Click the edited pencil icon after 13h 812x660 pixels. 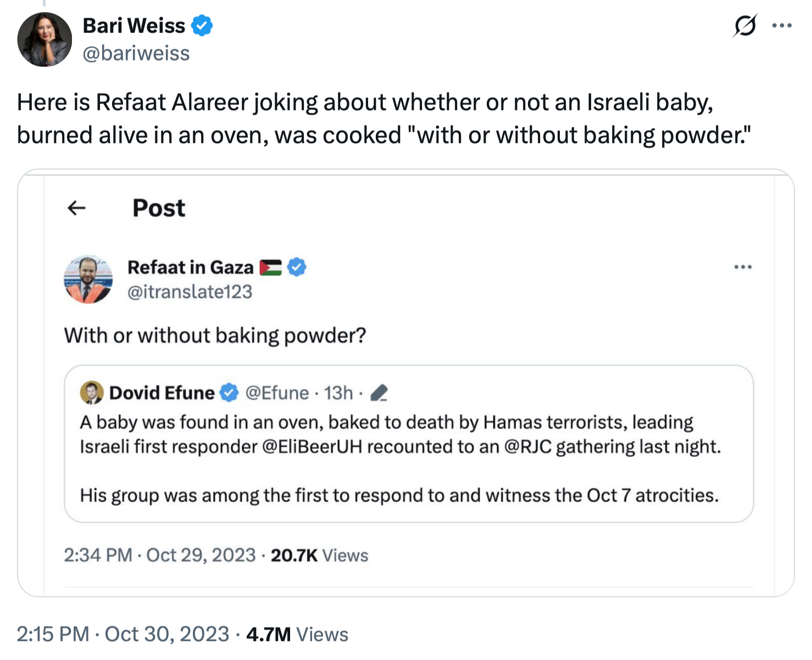379,393
